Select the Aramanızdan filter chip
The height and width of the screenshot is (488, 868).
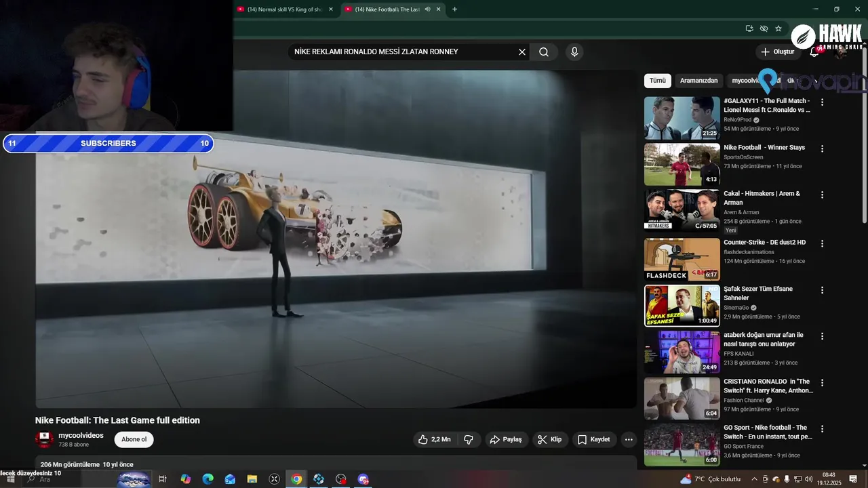click(698, 81)
